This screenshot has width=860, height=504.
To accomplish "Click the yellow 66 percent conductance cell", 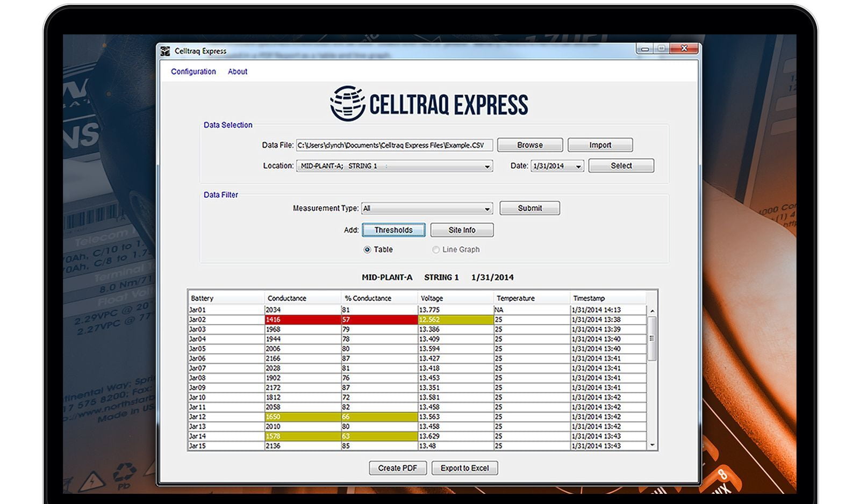I will click(379, 416).
